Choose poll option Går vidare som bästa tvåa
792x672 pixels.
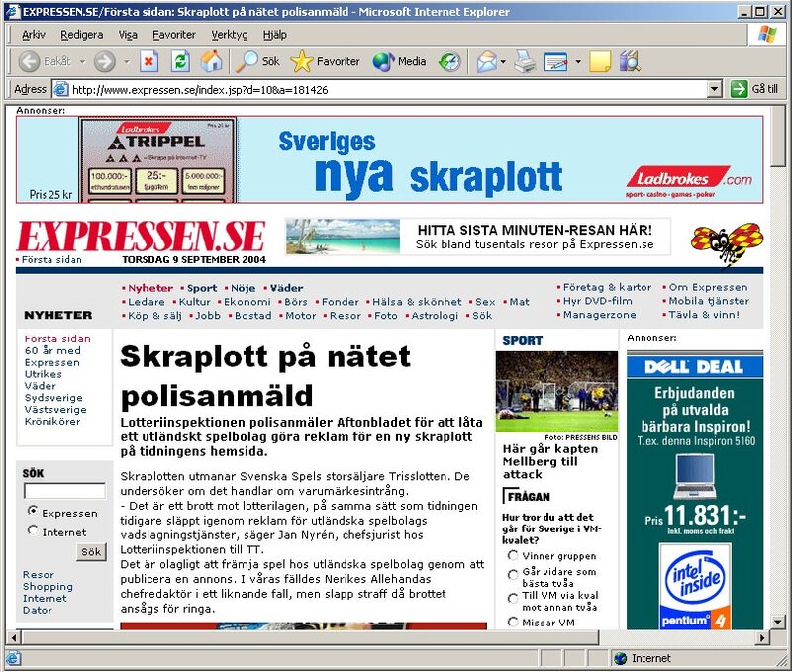[x=513, y=575]
